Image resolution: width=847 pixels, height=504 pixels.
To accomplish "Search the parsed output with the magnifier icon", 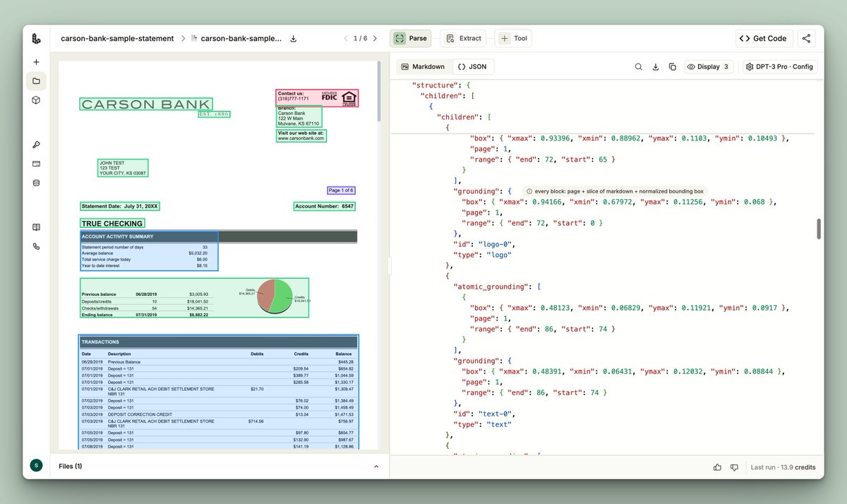I will coord(639,67).
